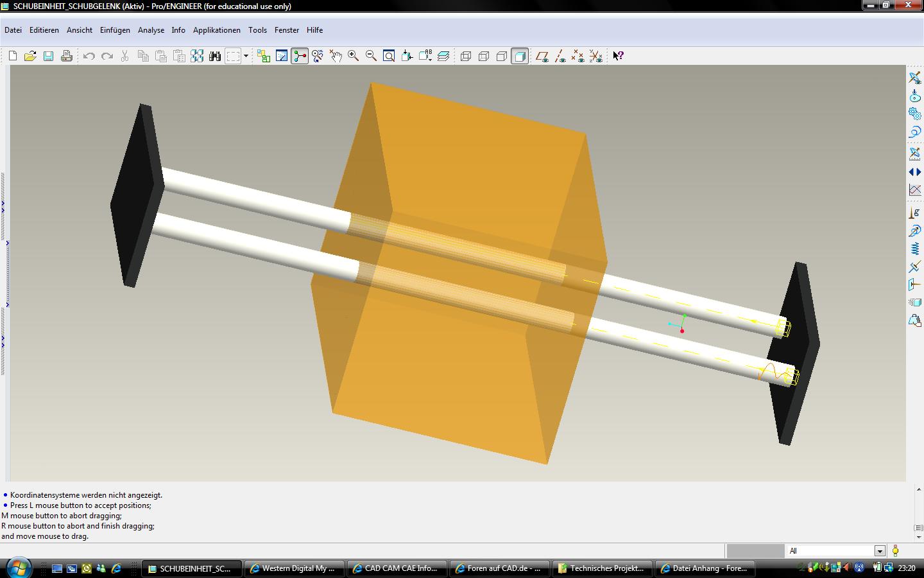Screen dimensions: 924x578
Task: Switch to Foren auf CAD.de taskbar window
Action: pyautogui.click(x=500, y=568)
